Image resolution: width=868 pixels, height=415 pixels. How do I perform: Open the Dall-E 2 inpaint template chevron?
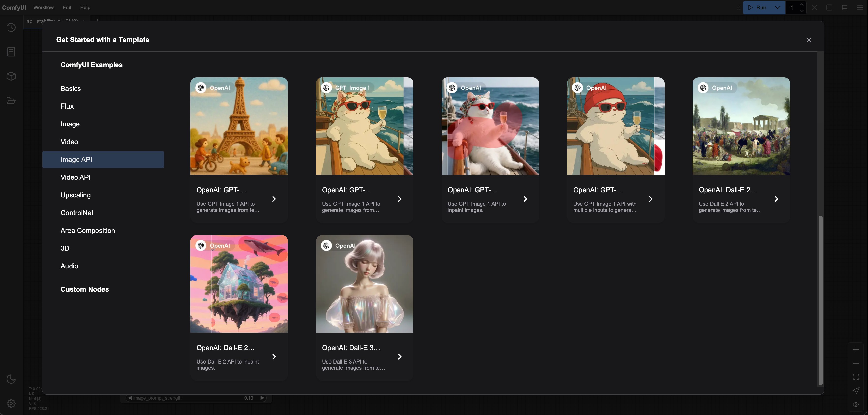[274, 357]
